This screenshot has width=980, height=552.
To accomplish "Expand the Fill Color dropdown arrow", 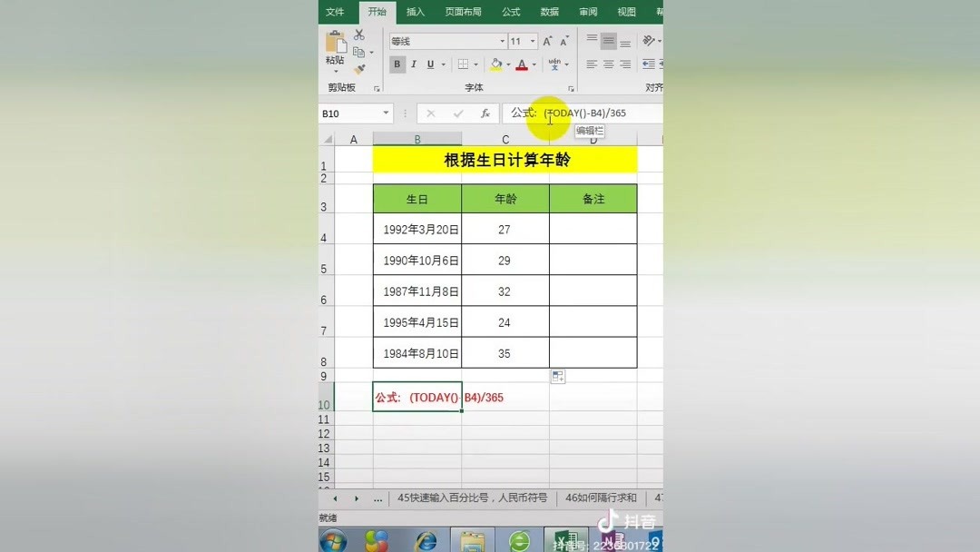I will (x=508, y=64).
